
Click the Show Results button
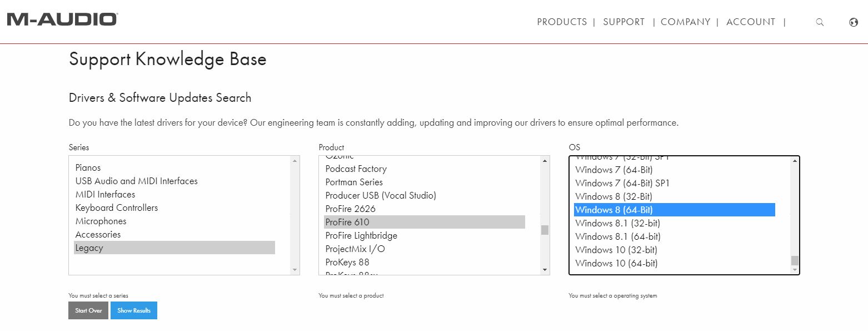[134, 310]
